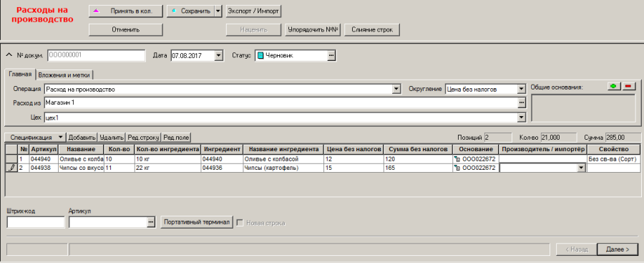Click the Принять в кол. button
The width and height of the screenshot is (644, 263).
126,11
